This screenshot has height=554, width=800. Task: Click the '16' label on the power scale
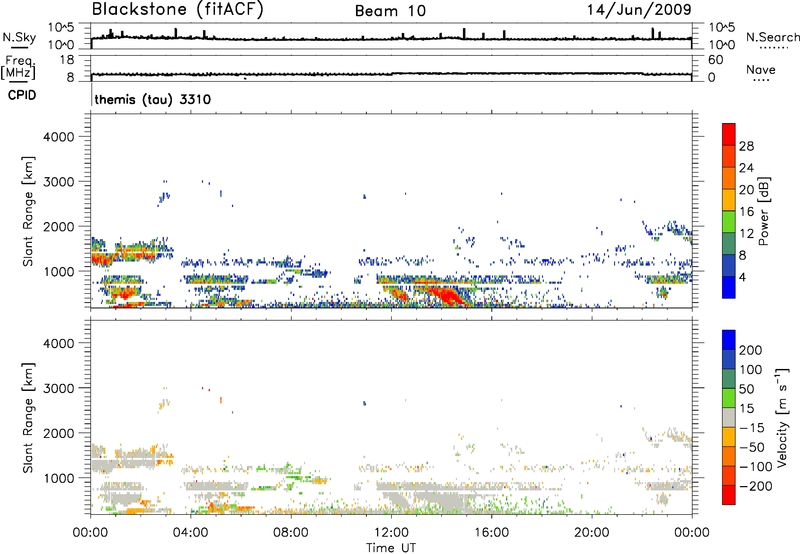coord(746,212)
